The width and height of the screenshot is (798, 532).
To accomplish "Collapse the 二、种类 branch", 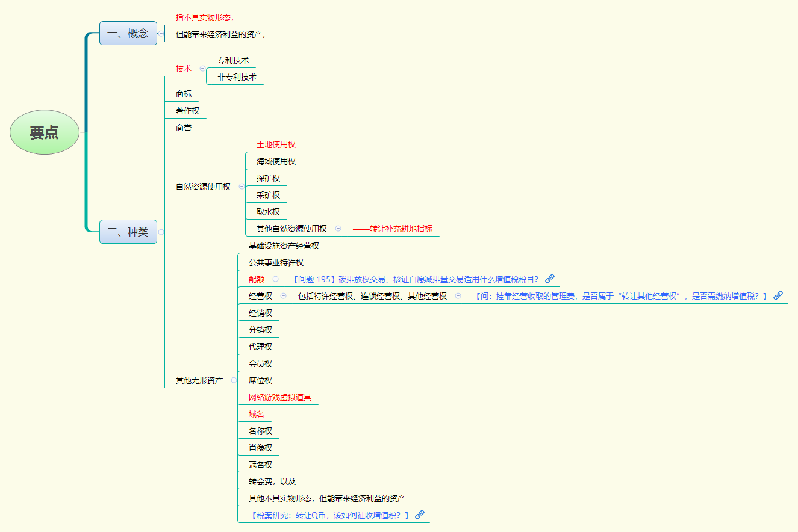I will [x=160, y=231].
